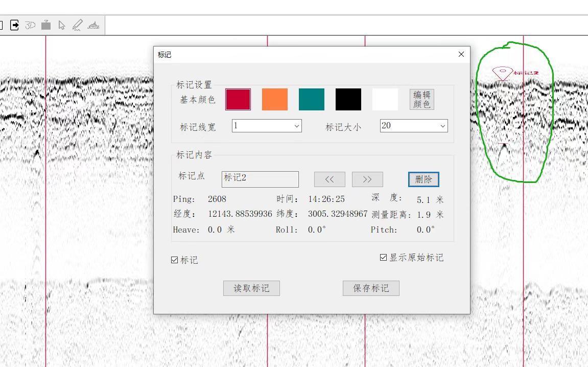
Task: Select the arrow pointer tool
Action: click(x=62, y=25)
